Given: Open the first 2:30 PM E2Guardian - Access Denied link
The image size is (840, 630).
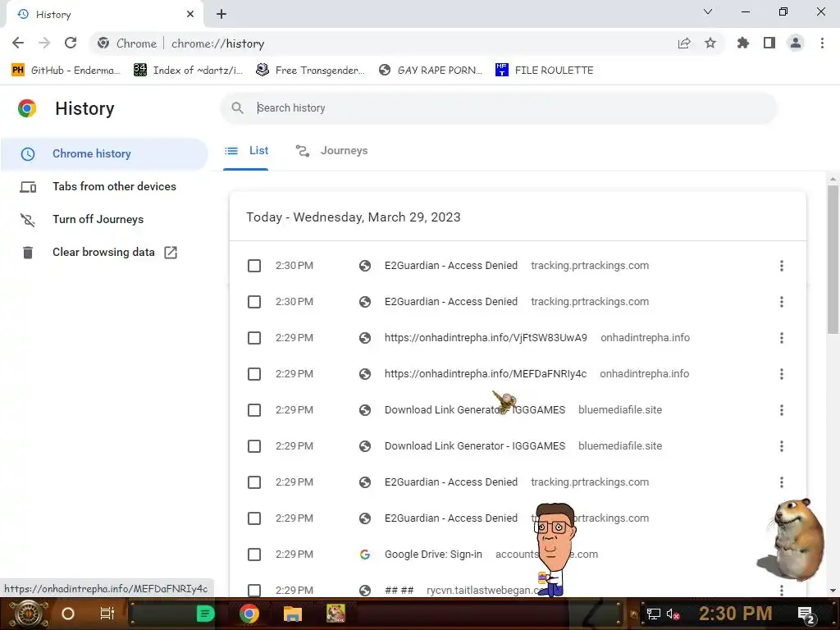Looking at the screenshot, I should pyautogui.click(x=451, y=266).
